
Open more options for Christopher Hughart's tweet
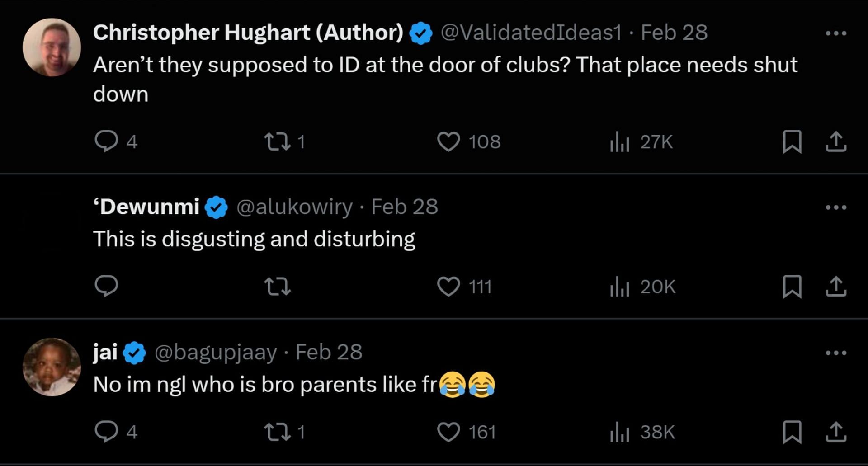(x=836, y=33)
